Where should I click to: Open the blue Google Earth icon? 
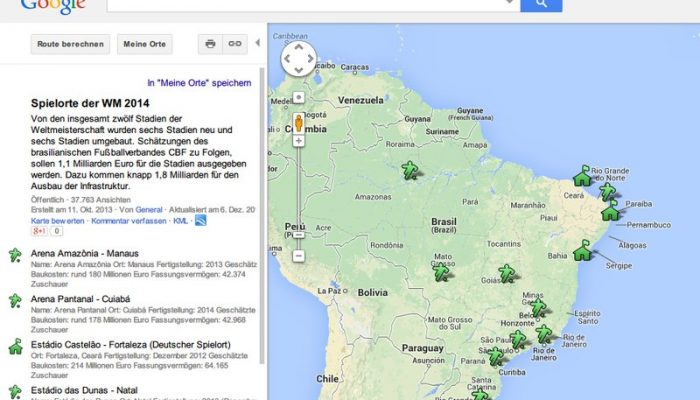tap(201, 220)
